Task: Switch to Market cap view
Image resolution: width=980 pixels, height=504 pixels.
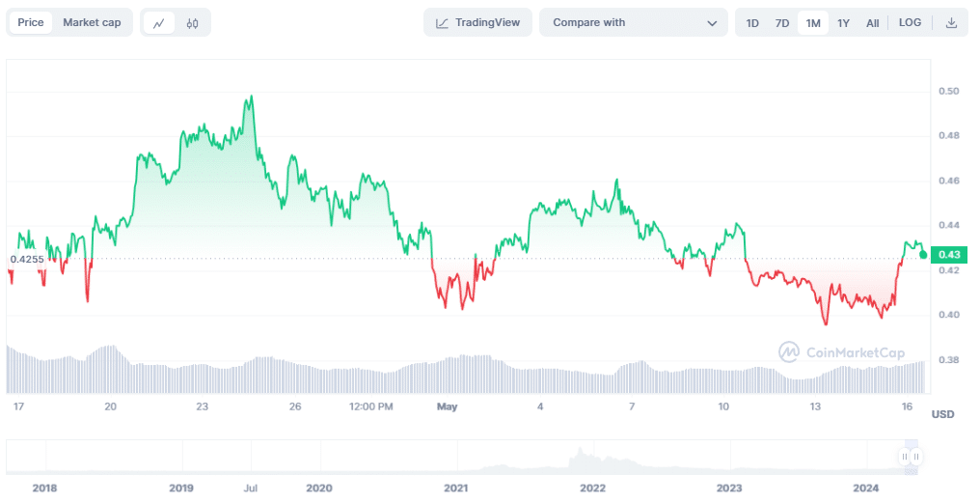Action: [92, 22]
